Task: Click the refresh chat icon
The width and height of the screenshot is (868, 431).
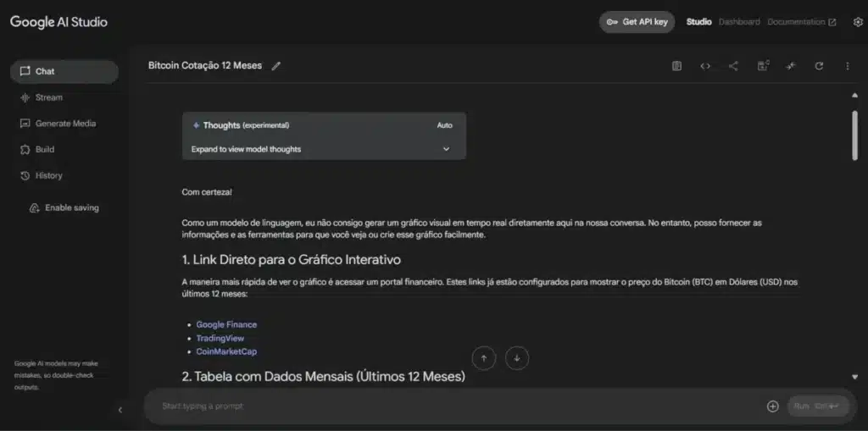Action: click(819, 66)
